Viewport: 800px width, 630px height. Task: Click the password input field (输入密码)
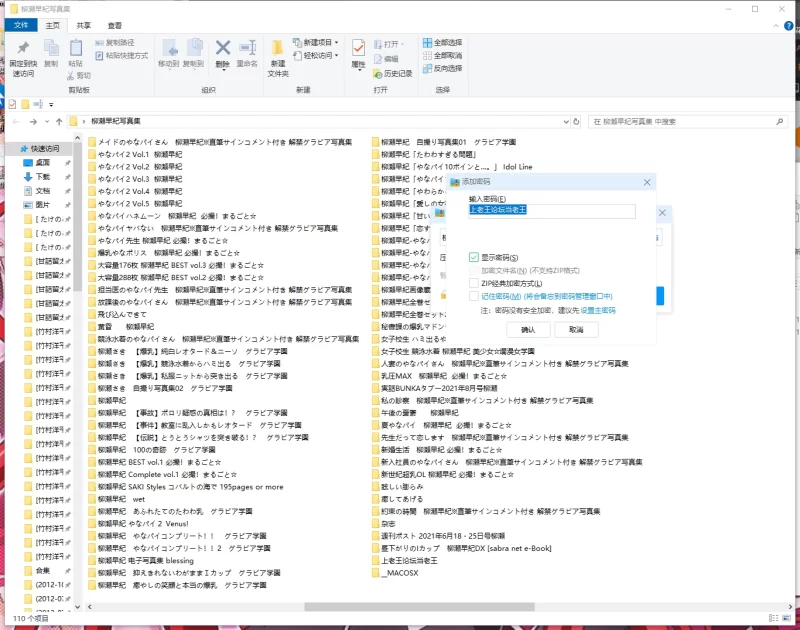[552, 211]
